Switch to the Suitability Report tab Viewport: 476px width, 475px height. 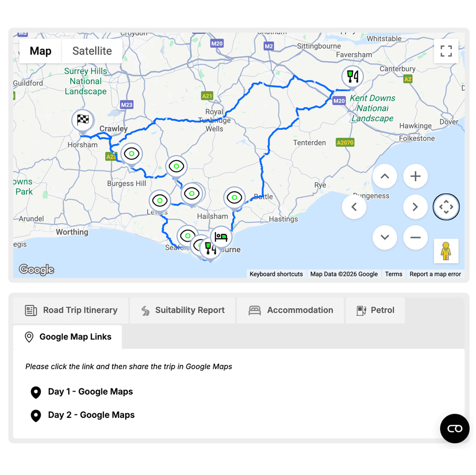point(183,310)
